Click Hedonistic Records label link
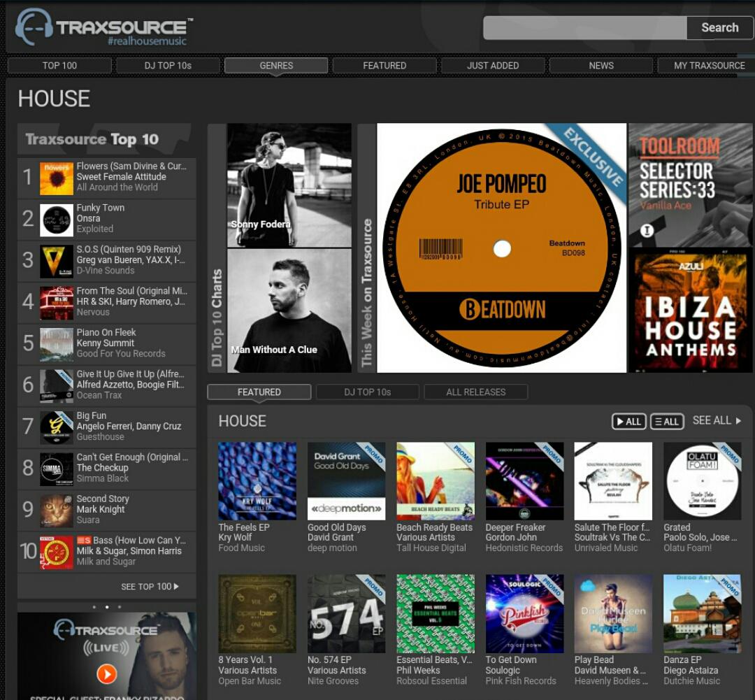This screenshot has width=755, height=700. coord(524,548)
